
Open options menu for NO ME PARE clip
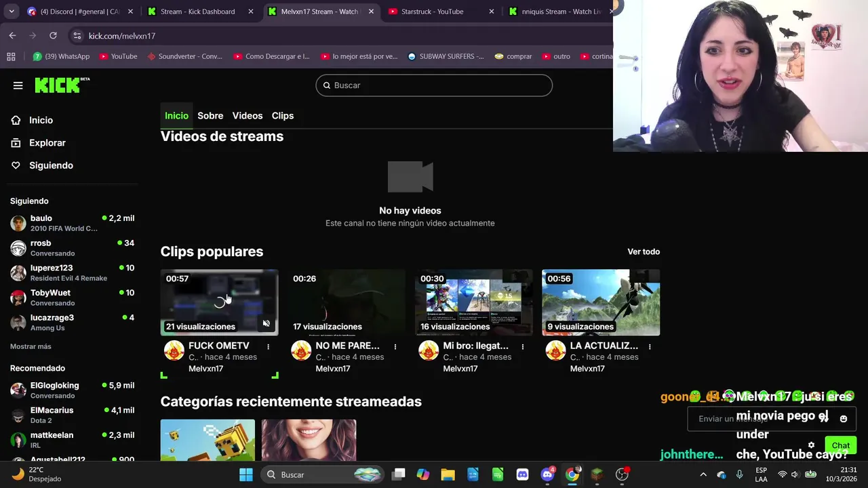395,346
